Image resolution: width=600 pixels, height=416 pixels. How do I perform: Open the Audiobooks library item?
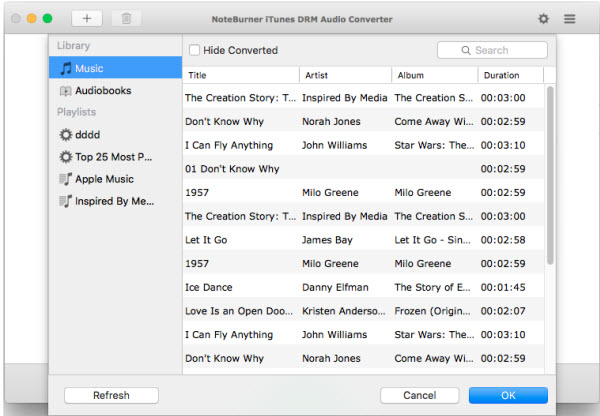click(x=102, y=91)
